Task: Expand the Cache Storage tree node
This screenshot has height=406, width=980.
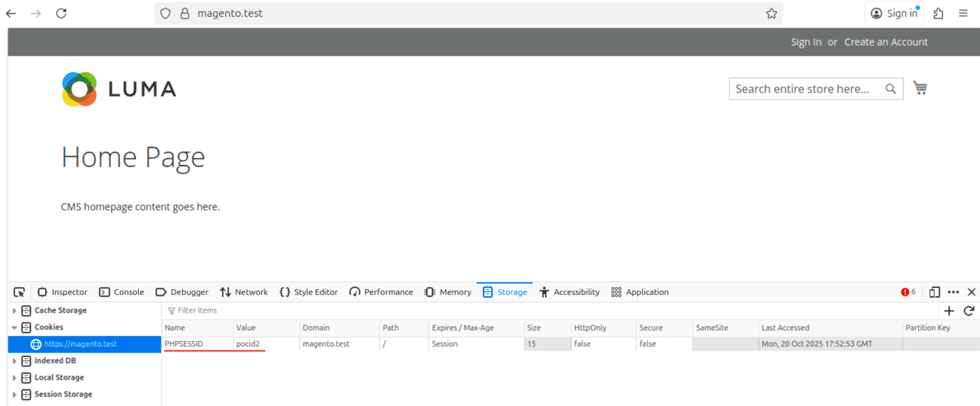Action: pyautogui.click(x=15, y=311)
